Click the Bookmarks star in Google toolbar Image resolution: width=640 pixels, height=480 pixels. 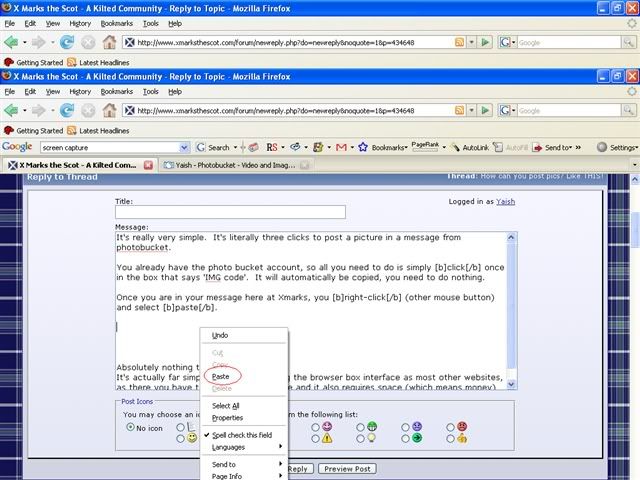tap(363, 147)
